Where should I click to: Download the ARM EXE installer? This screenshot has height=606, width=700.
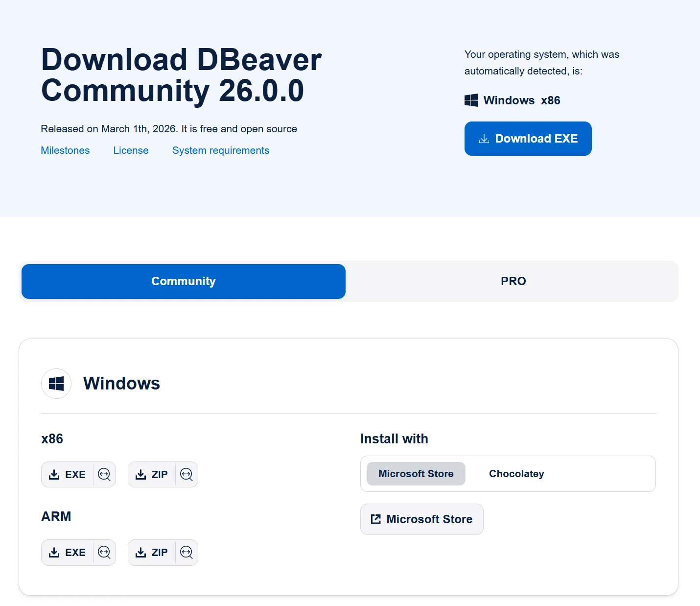coord(68,553)
